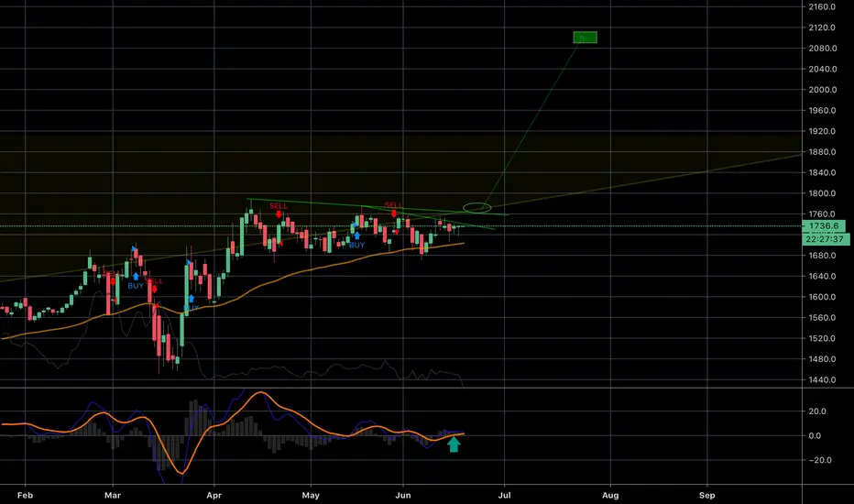
Task: Click the Feb label on the time axis
Action: tap(25, 495)
